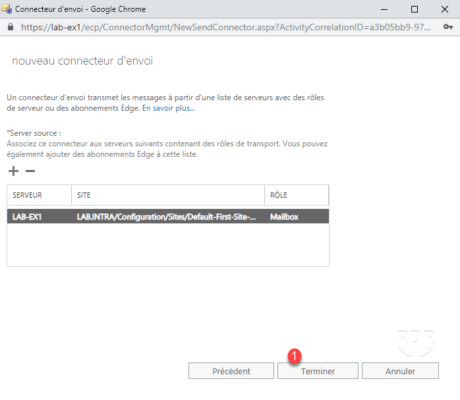Viewport: 460px width, 400px height.
Task: Click the Précédent button
Action: click(x=231, y=371)
